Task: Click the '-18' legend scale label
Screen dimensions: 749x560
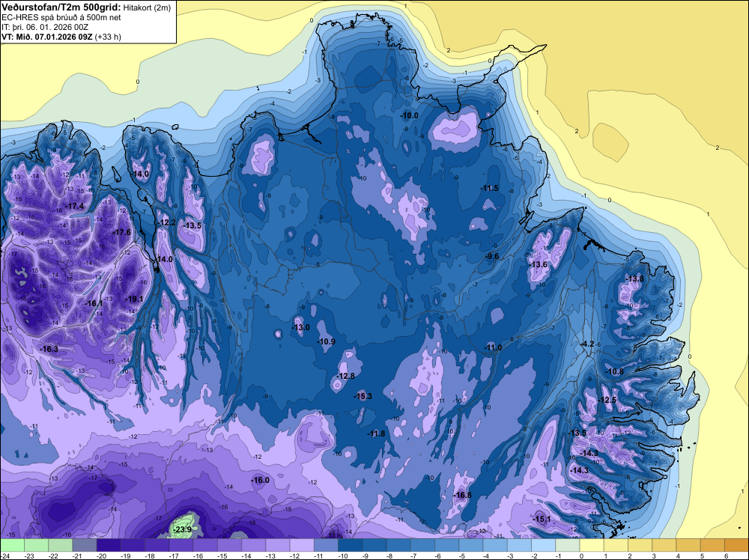Action: tap(151, 556)
